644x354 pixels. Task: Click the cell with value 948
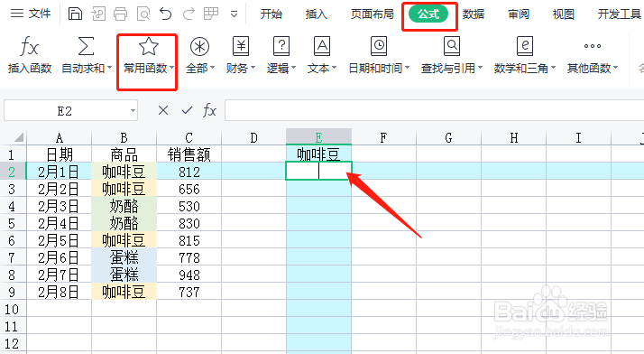189,275
